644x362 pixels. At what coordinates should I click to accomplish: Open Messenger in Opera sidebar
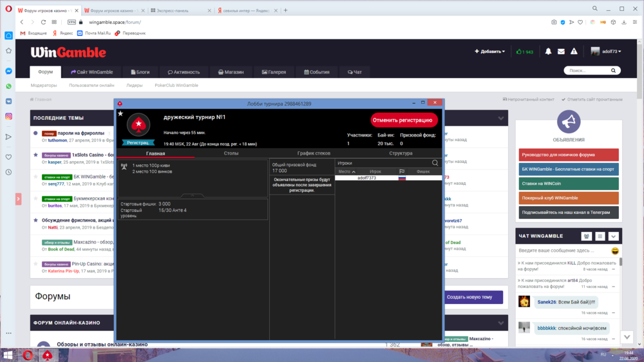[x=9, y=71]
